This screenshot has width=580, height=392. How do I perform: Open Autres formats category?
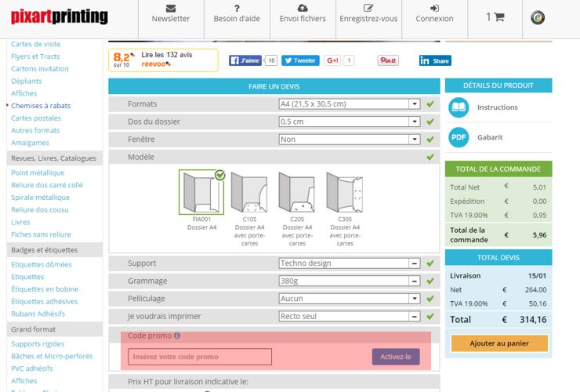pyautogui.click(x=35, y=130)
